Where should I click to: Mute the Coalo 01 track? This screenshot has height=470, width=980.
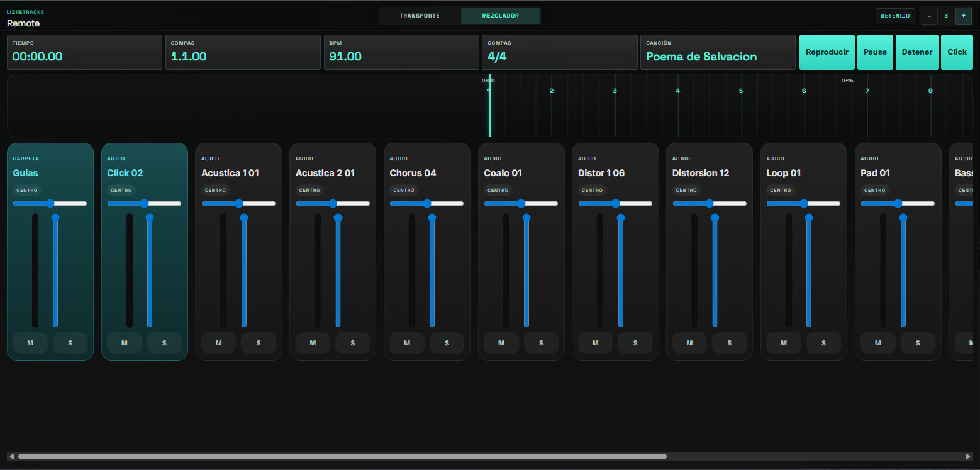click(501, 343)
